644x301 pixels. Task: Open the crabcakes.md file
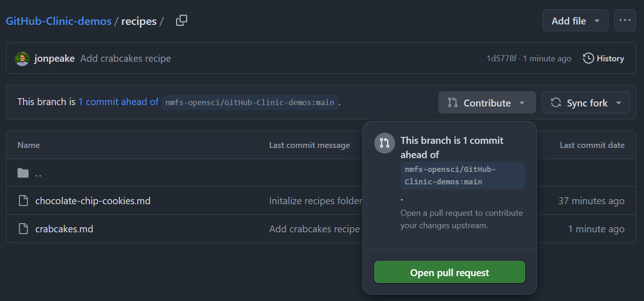[64, 229]
